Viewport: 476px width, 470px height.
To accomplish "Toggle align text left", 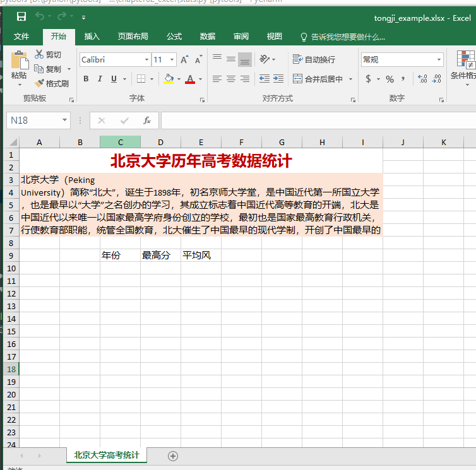I will click(217, 79).
